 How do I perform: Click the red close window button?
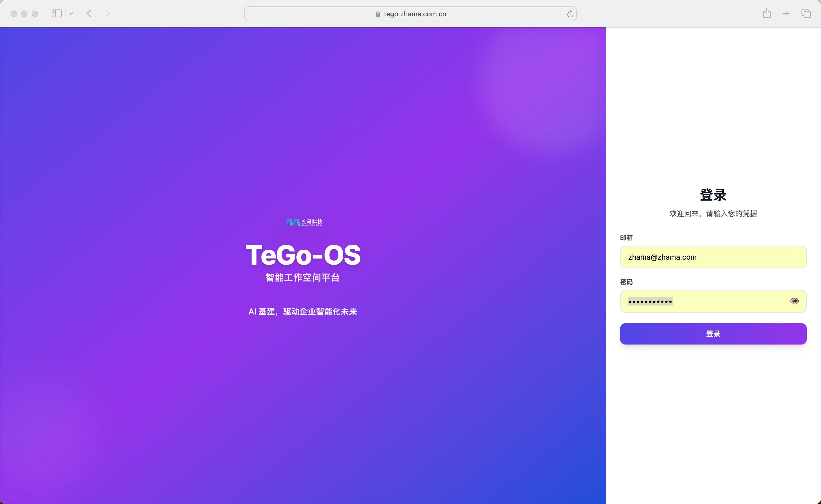14,14
